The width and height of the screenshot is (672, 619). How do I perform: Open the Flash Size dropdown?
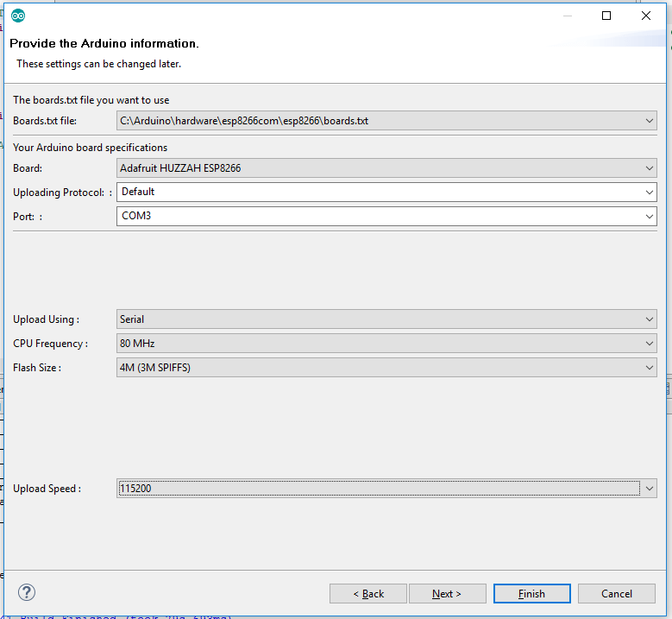coord(386,368)
